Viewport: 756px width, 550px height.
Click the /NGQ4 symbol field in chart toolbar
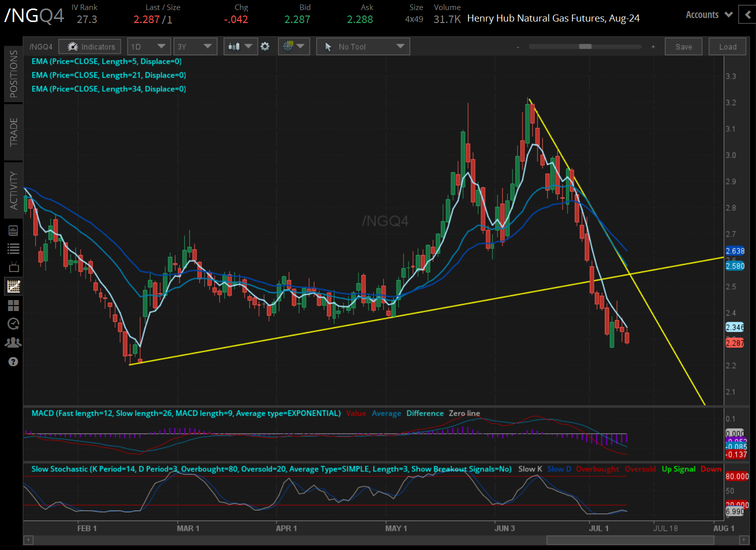click(41, 47)
